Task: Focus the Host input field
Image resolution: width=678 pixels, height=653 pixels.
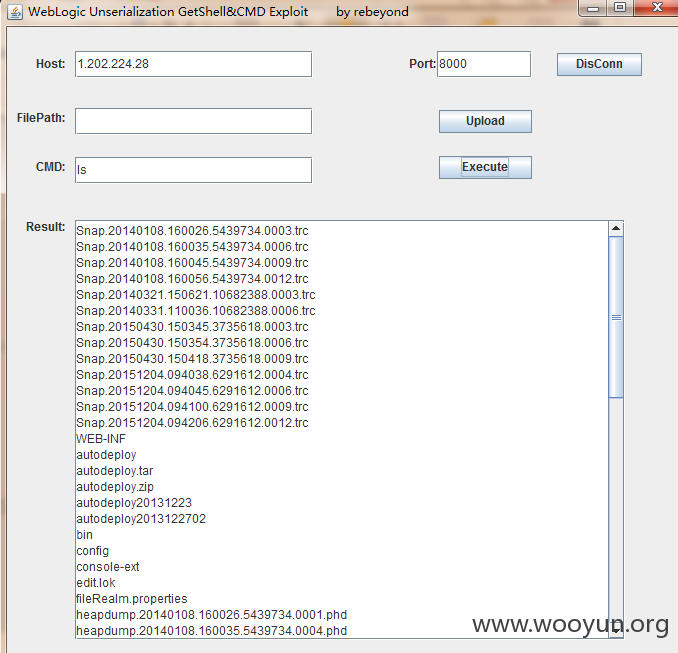Action: (193, 64)
